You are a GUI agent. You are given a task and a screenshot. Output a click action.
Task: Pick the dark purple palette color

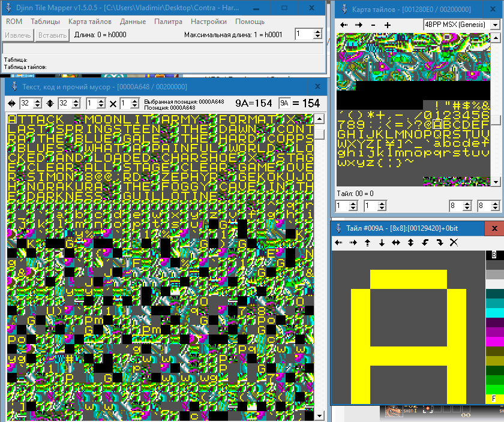(x=494, y=322)
